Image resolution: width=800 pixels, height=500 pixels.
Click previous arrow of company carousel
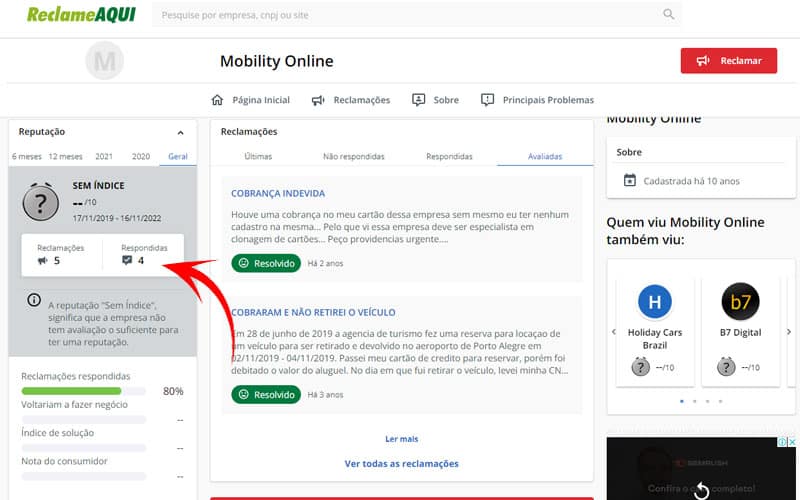pyautogui.click(x=614, y=332)
